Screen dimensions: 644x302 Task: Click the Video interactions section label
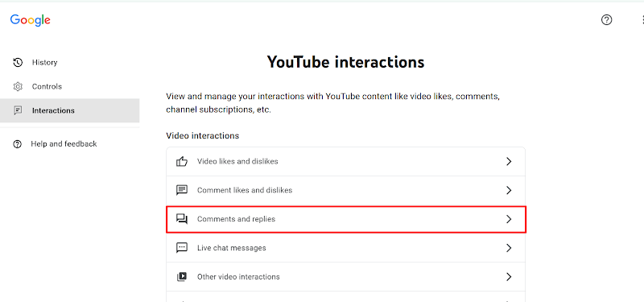pos(203,135)
